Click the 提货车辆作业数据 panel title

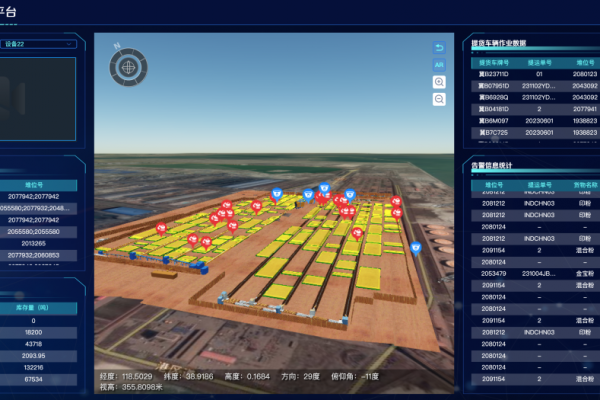click(x=513, y=44)
